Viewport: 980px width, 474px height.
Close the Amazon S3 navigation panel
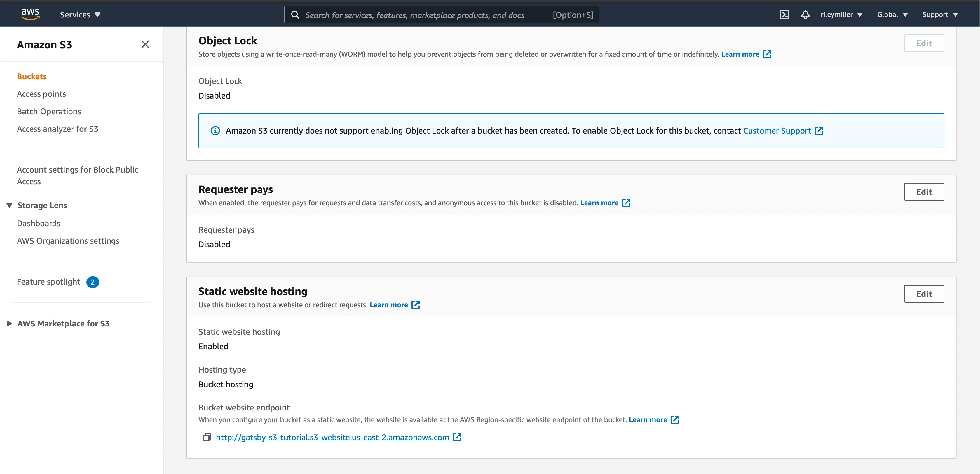[145, 45]
